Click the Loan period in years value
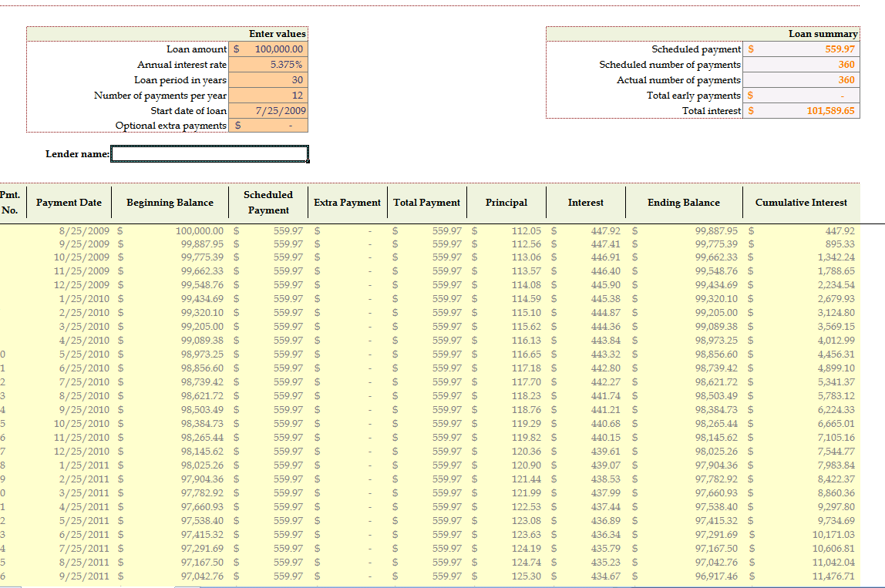885x588 pixels. click(268, 79)
